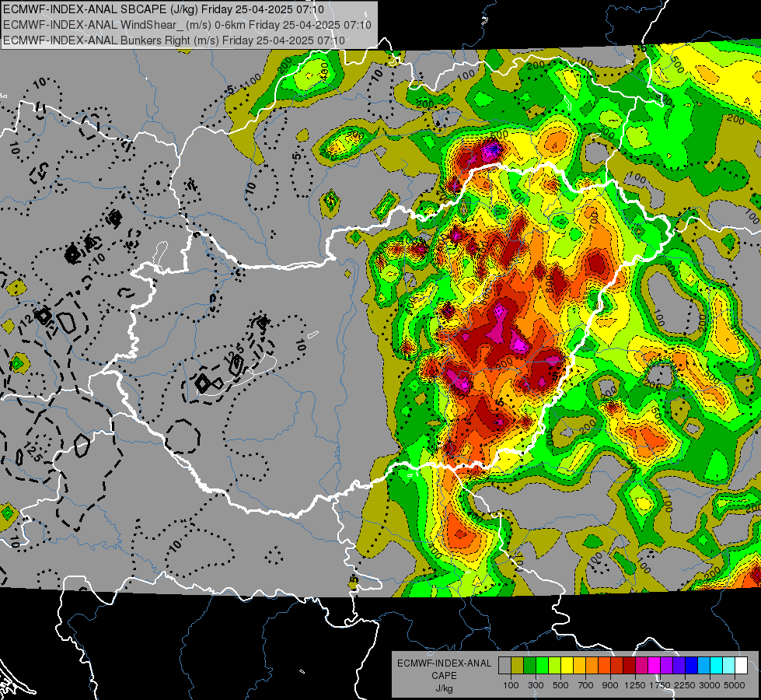Pick the crimson-pink swatch right of 1250 tick
Screen dimensions: 761x700
click(641, 665)
